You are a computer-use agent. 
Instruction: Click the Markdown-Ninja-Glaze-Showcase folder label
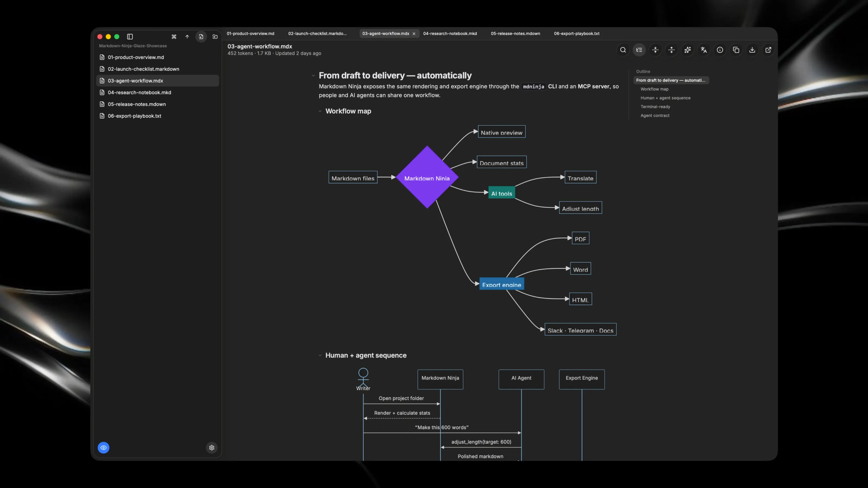click(133, 46)
